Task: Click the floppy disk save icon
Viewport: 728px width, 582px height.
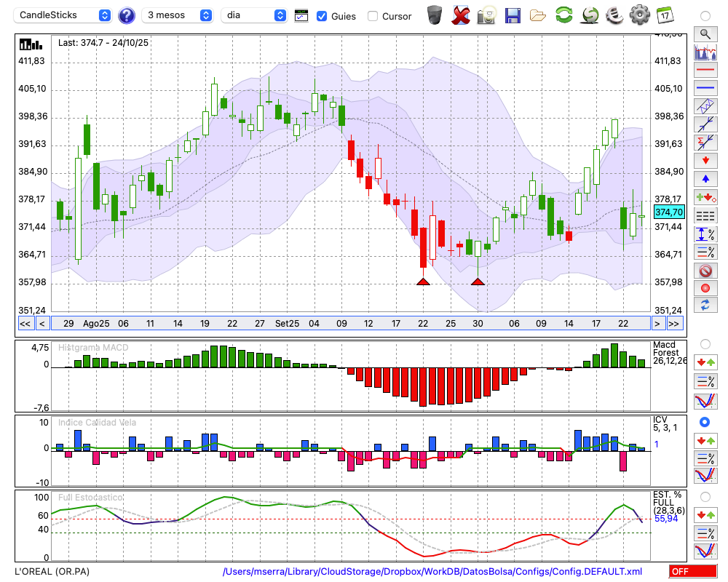Action: coord(513,15)
